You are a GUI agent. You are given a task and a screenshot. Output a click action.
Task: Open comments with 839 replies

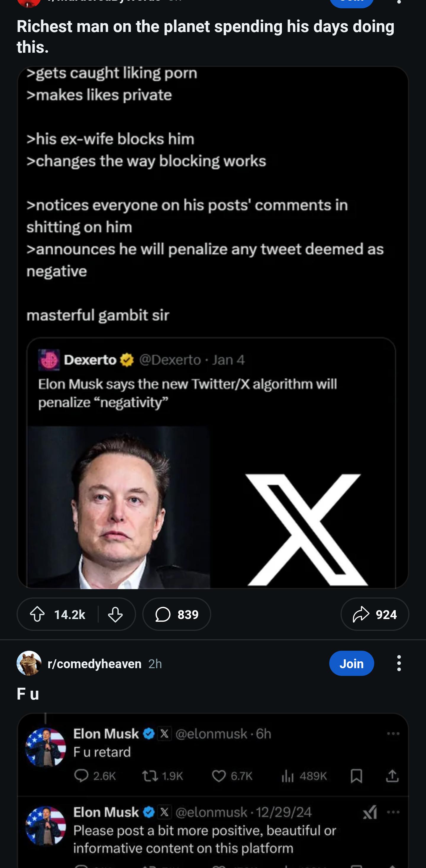(x=176, y=614)
